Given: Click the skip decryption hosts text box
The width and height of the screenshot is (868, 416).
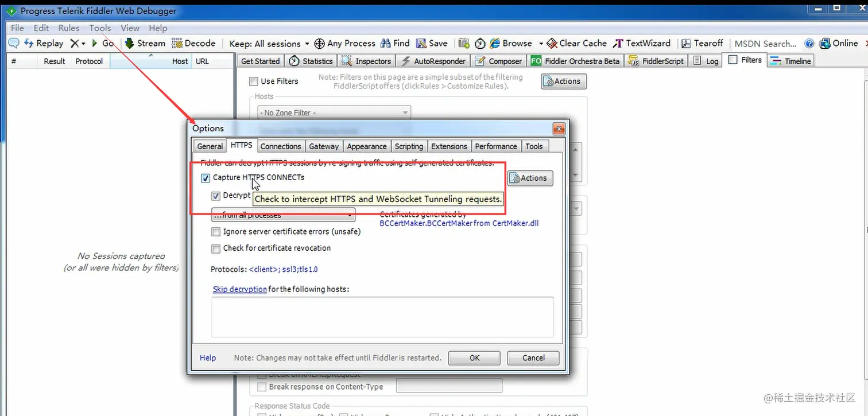Looking at the screenshot, I should tap(382, 317).
